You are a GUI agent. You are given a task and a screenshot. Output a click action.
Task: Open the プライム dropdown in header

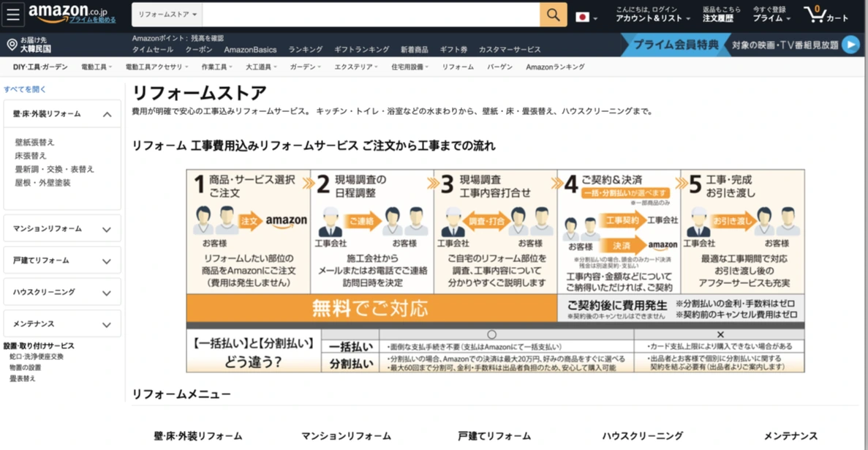[x=771, y=18]
